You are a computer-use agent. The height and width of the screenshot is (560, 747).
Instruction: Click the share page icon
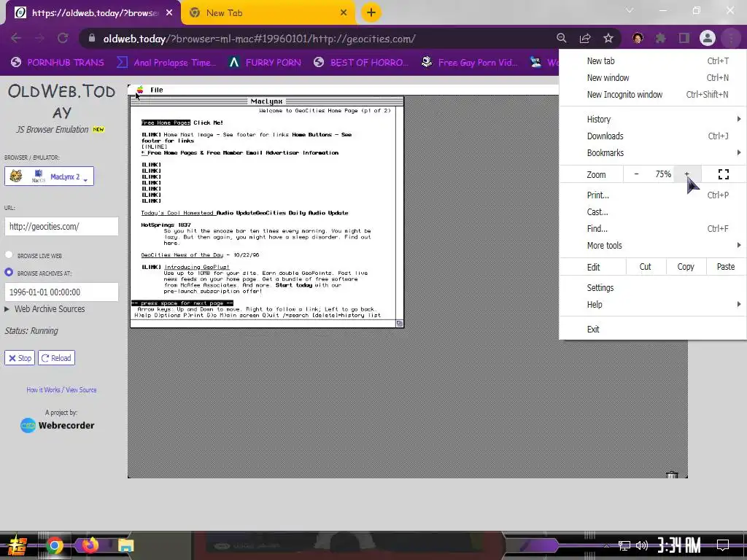click(585, 38)
